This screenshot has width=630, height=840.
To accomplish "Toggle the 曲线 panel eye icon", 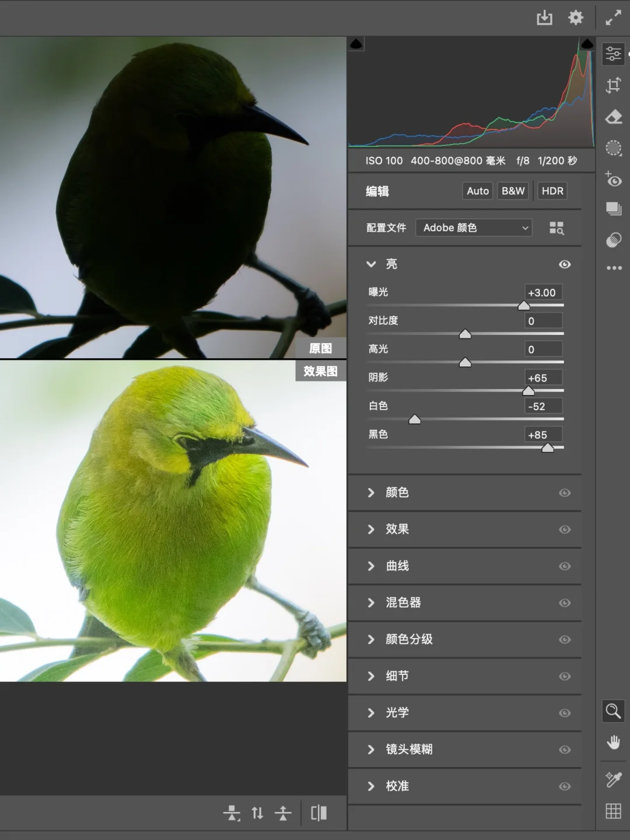I will (564, 566).
